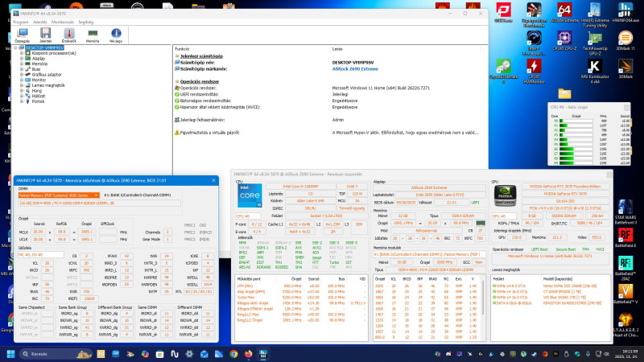
Task: Expand the Alaplap tree node
Action: [x=22, y=58]
